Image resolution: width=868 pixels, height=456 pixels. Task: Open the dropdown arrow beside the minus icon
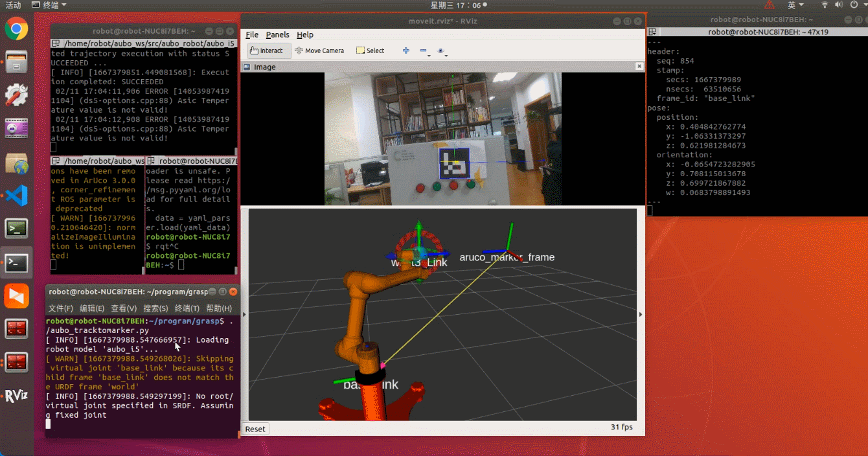(x=429, y=55)
